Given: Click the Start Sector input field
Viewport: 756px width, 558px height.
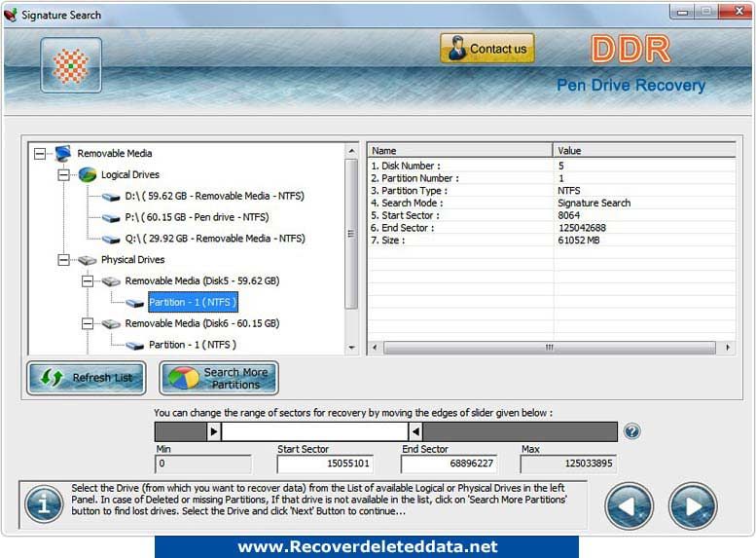Looking at the screenshot, I should pos(325,464).
